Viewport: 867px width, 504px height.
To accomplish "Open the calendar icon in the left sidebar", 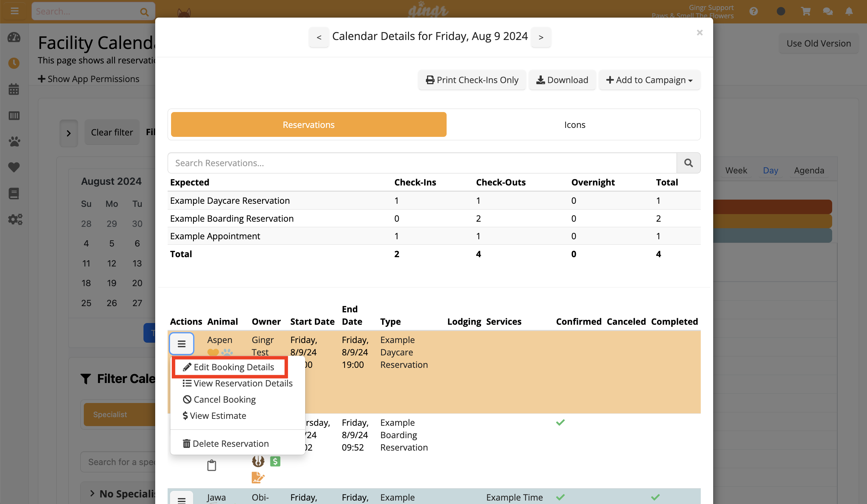I will pos(14,89).
